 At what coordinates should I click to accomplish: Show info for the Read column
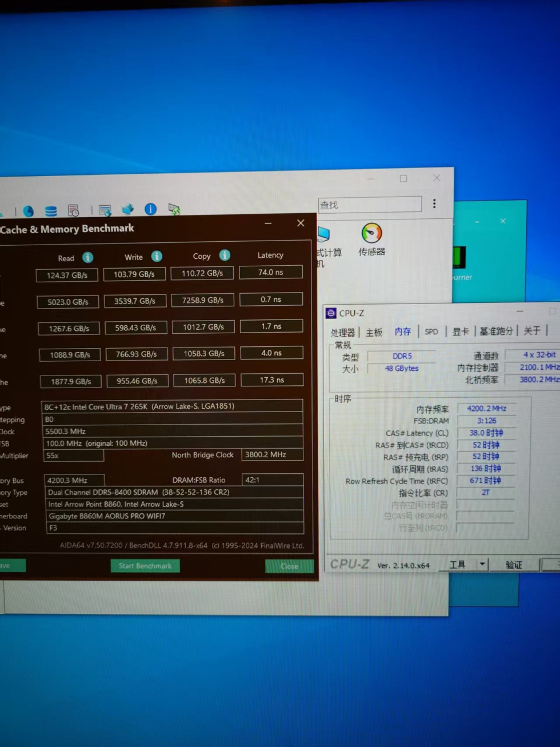pos(88,257)
